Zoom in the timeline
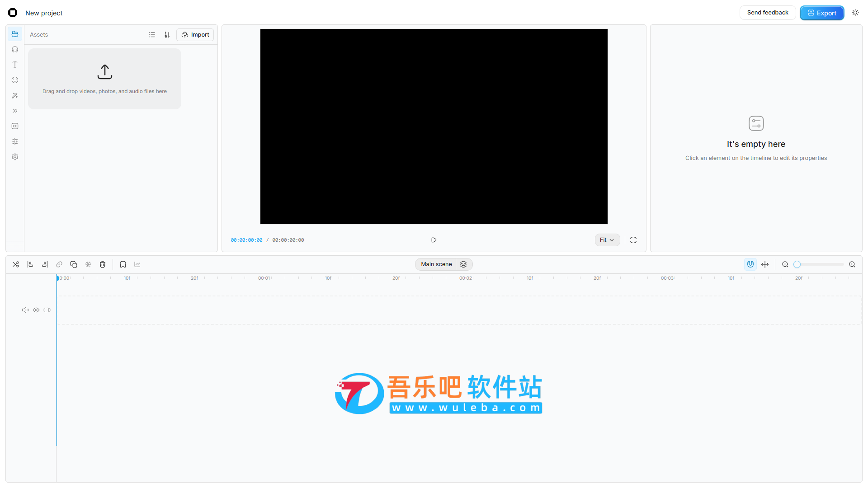 tap(852, 264)
